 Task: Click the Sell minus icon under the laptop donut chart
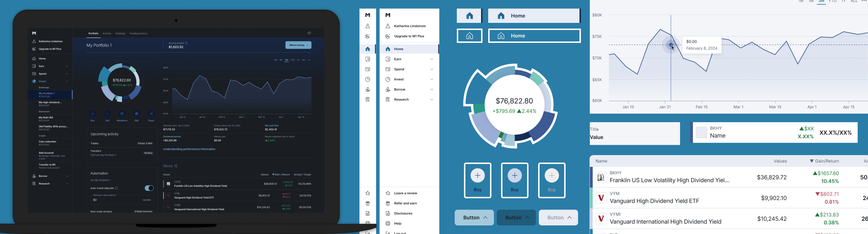coord(107,114)
